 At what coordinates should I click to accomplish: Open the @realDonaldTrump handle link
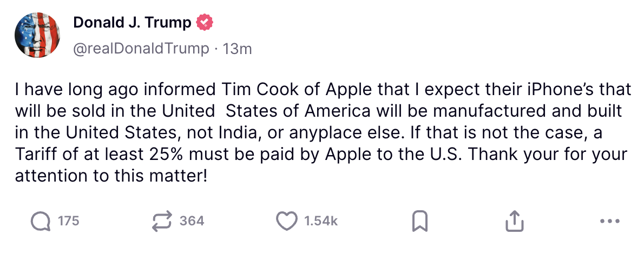click(x=141, y=49)
